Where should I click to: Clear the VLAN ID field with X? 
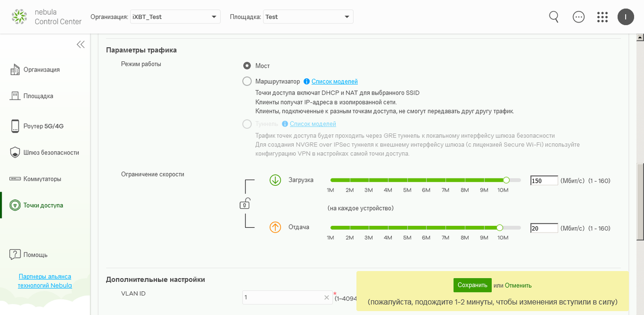[327, 298]
